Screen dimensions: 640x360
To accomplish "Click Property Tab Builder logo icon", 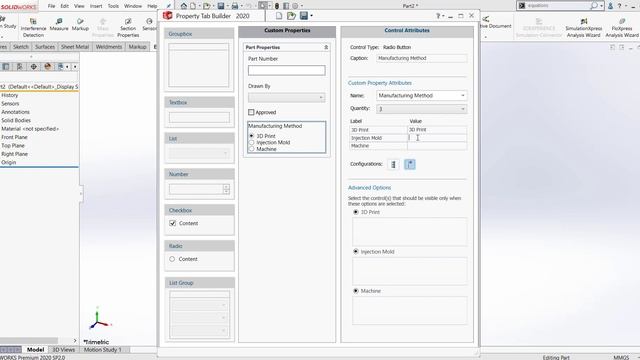I will click(x=167, y=16).
